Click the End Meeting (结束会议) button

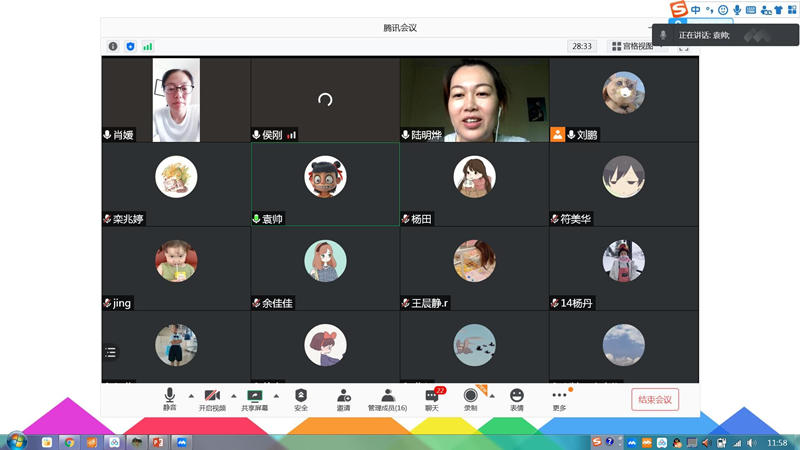pyautogui.click(x=655, y=400)
